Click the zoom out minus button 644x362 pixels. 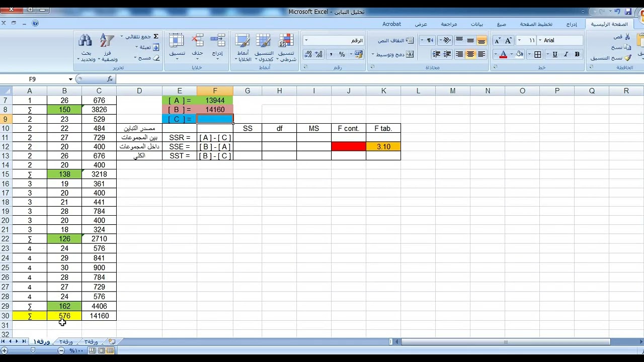click(x=61, y=350)
